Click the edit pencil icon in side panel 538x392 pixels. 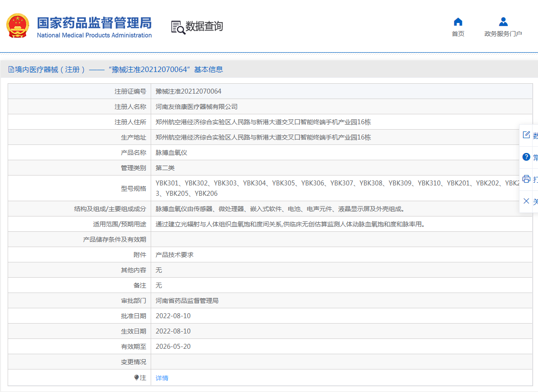click(x=526, y=135)
